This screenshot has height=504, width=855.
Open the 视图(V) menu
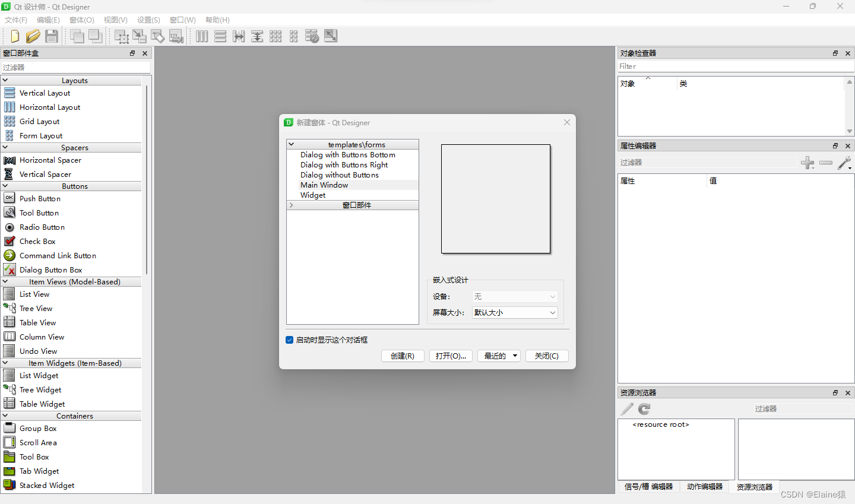(116, 20)
